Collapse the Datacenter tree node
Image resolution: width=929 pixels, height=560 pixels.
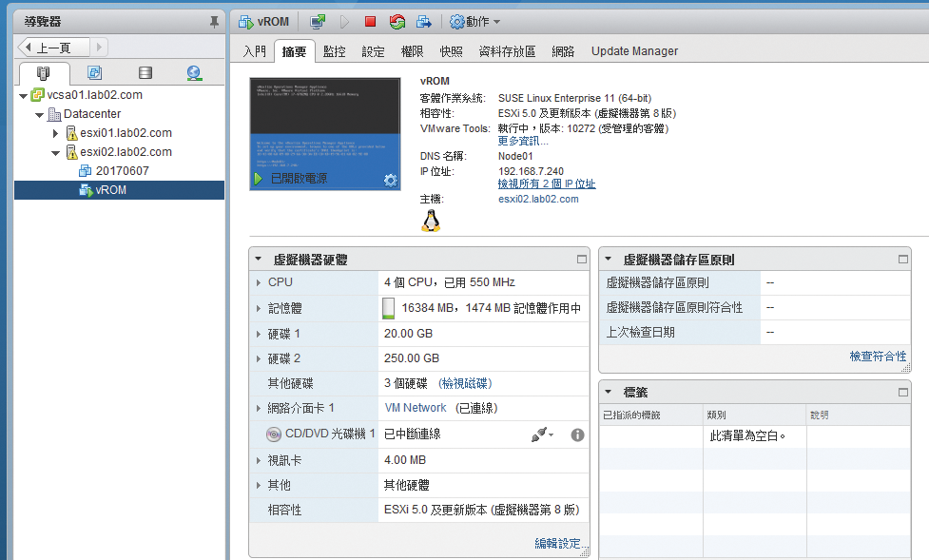click(x=39, y=114)
